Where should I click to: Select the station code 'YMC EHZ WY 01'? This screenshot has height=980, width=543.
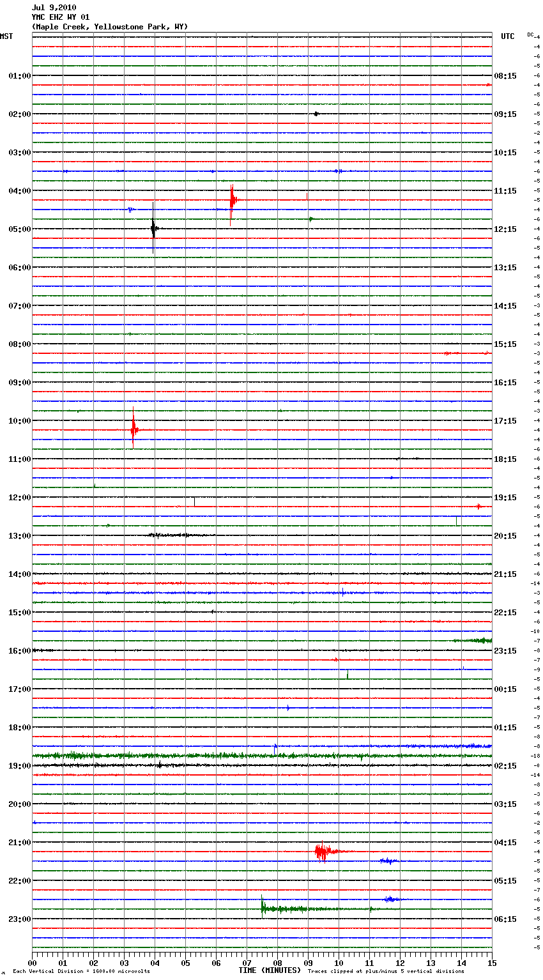[61, 17]
